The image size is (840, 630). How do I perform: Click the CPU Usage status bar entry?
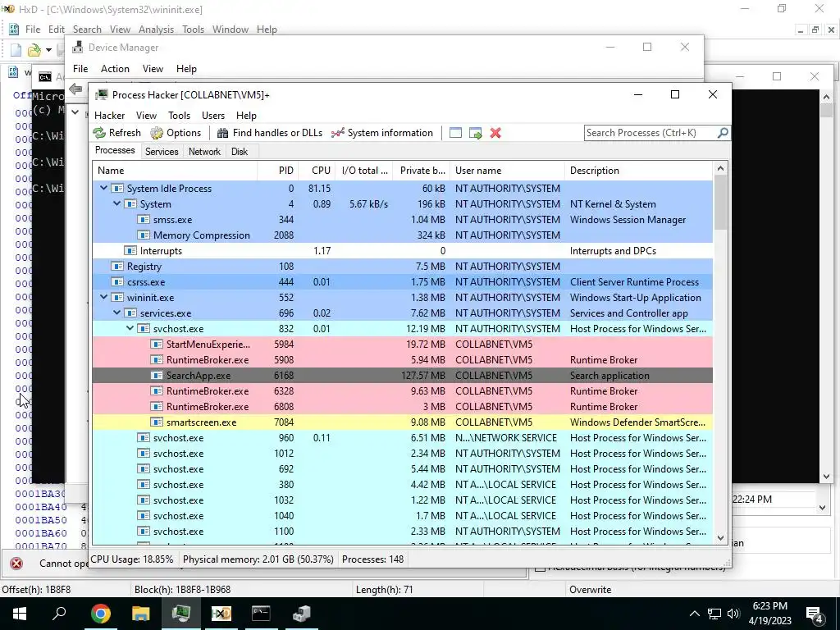(x=132, y=559)
